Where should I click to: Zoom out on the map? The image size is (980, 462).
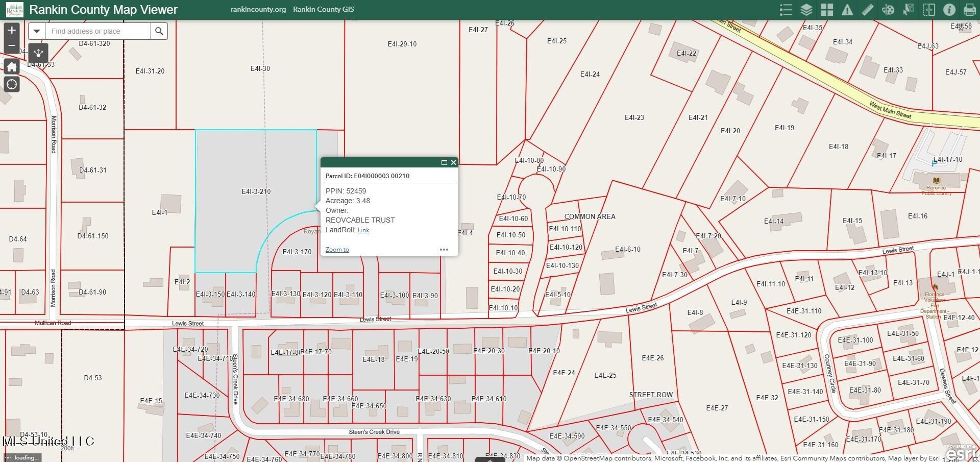coord(12,45)
